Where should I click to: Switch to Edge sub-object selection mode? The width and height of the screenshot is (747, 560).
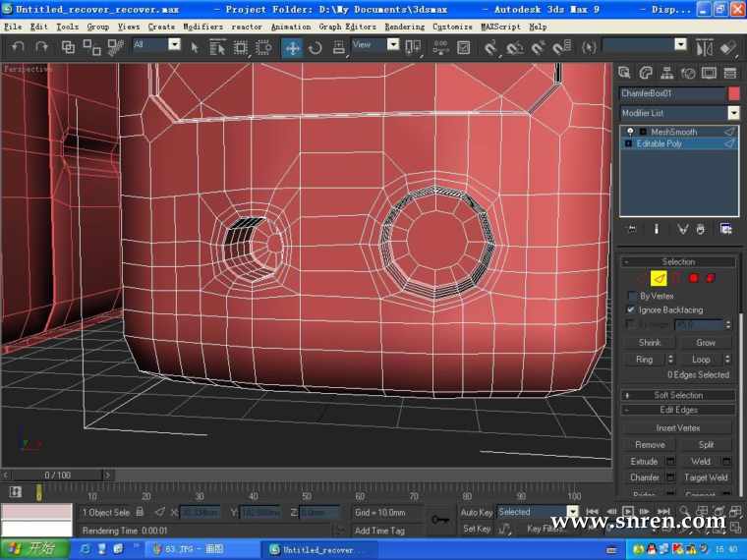(x=659, y=278)
